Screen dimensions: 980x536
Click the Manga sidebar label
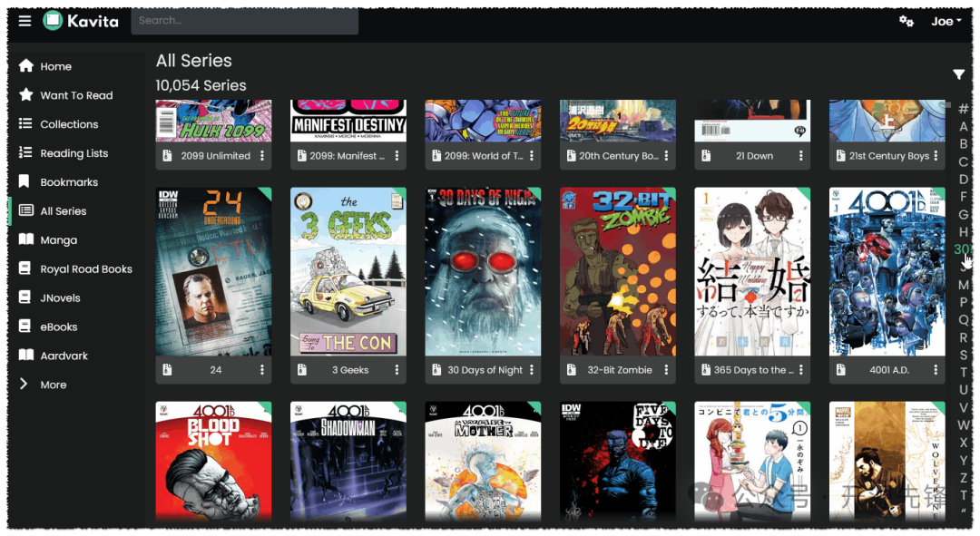click(59, 240)
